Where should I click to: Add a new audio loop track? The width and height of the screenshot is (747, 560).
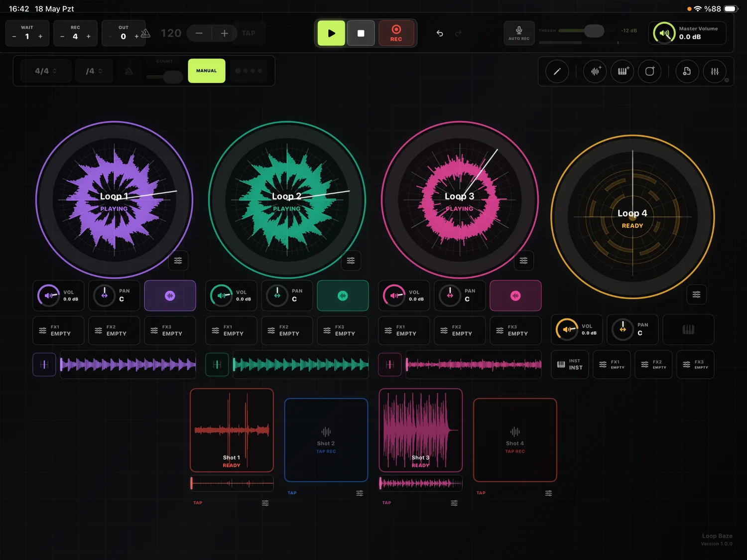click(595, 71)
